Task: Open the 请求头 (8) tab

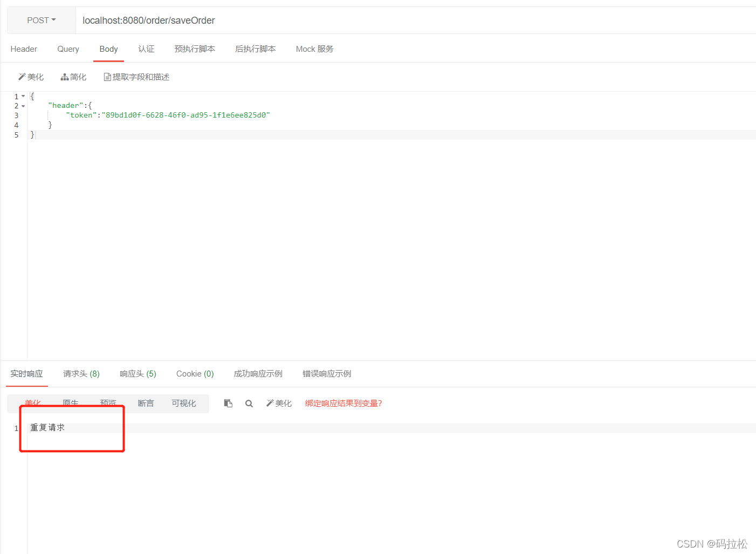Action: [81, 374]
